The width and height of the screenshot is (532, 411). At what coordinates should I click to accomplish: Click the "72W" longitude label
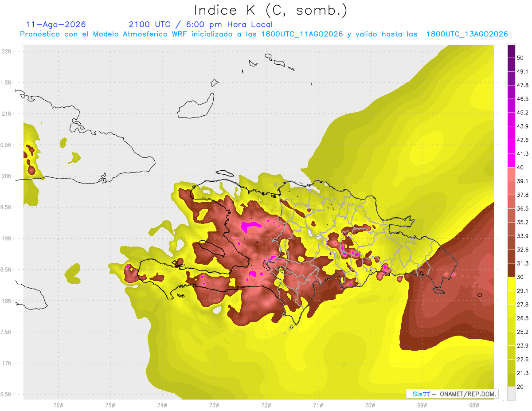click(266, 405)
